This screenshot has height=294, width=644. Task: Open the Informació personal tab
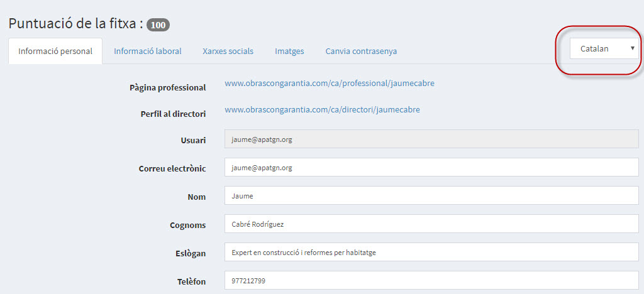pos(55,51)
